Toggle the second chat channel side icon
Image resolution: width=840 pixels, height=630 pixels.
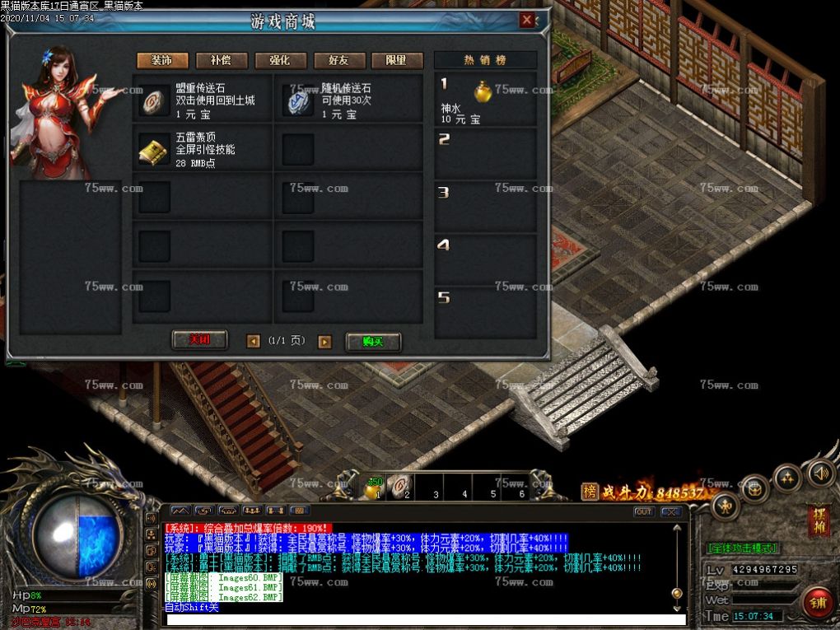point(151,534)
